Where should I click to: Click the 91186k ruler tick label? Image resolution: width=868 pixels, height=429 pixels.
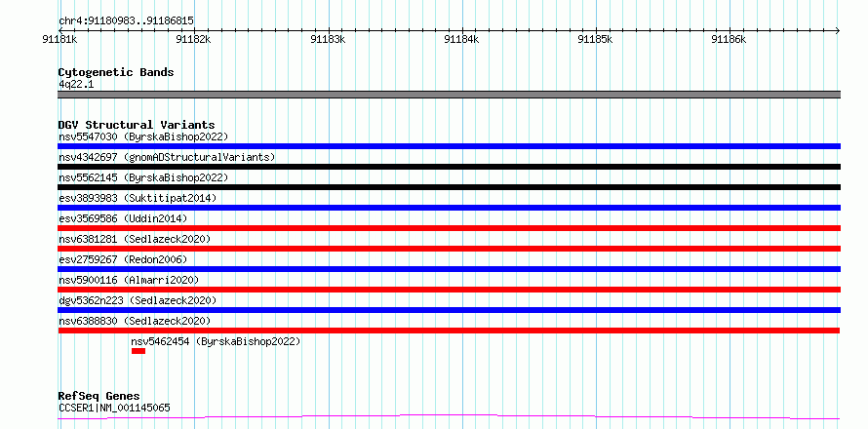point(730,39)
